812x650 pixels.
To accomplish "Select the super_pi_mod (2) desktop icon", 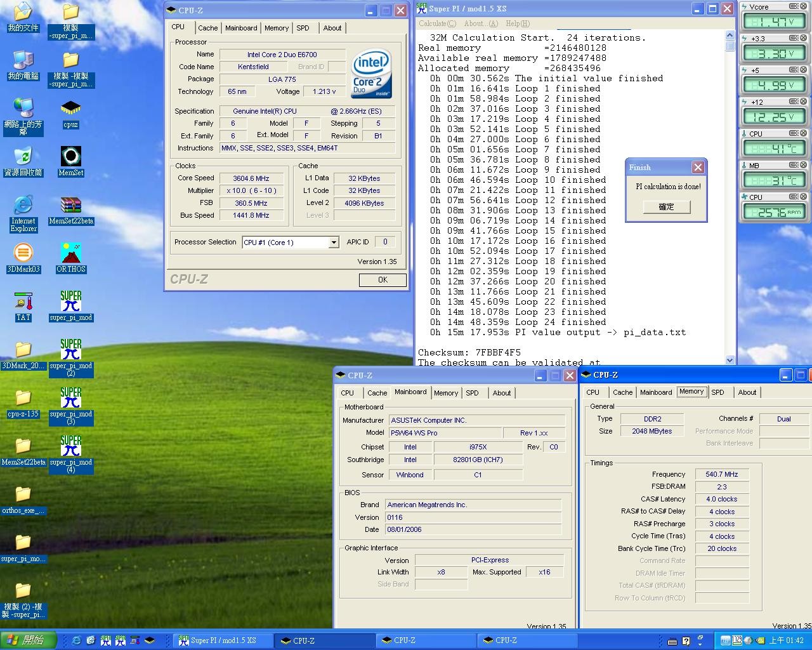I will (70, 359).
